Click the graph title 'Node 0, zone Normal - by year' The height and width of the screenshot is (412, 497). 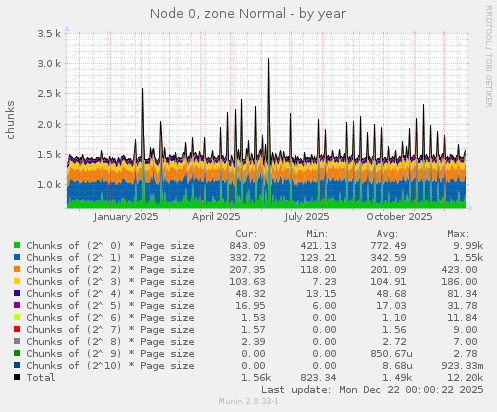click(248, 14)
